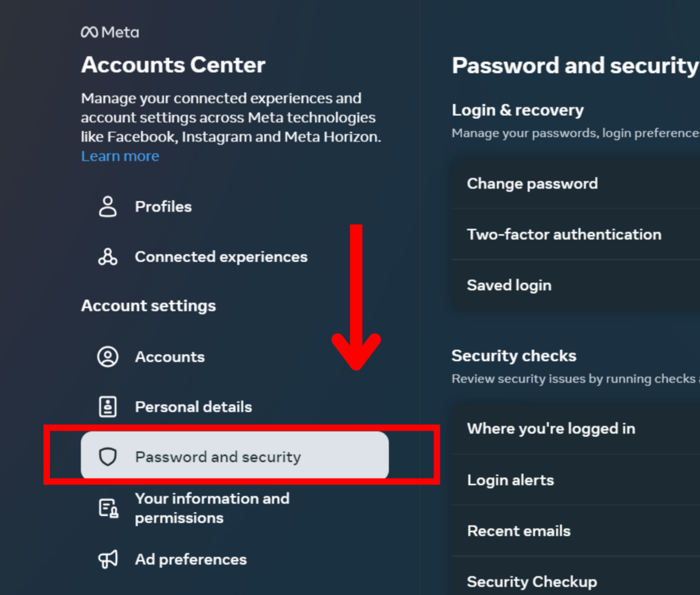Click Change password
Image resolution: width=700 pixels, height=595 pixels.
(x=532, y=183)
